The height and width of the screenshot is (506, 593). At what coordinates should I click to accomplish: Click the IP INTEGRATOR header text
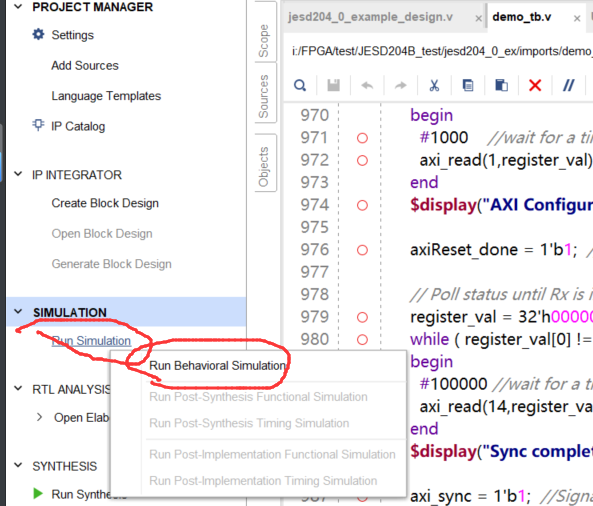click(x=77, y=175)
